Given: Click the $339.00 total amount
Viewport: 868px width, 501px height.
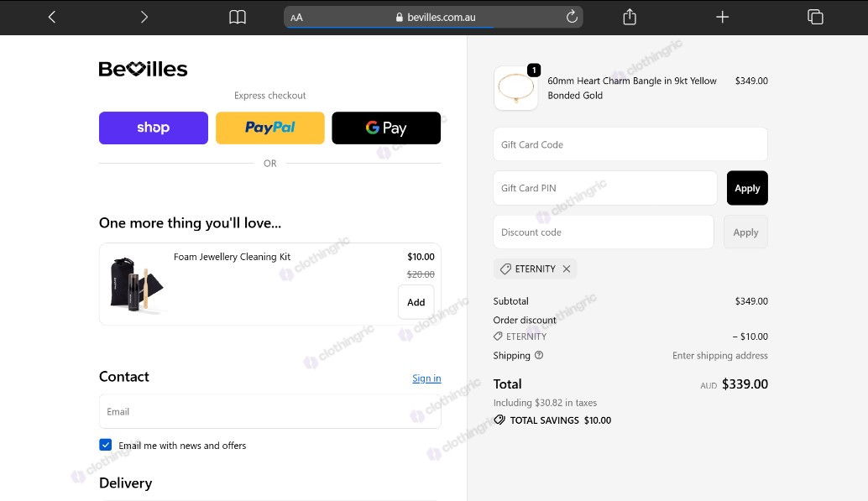Looking at the screenshot, I should coord(745,384).
